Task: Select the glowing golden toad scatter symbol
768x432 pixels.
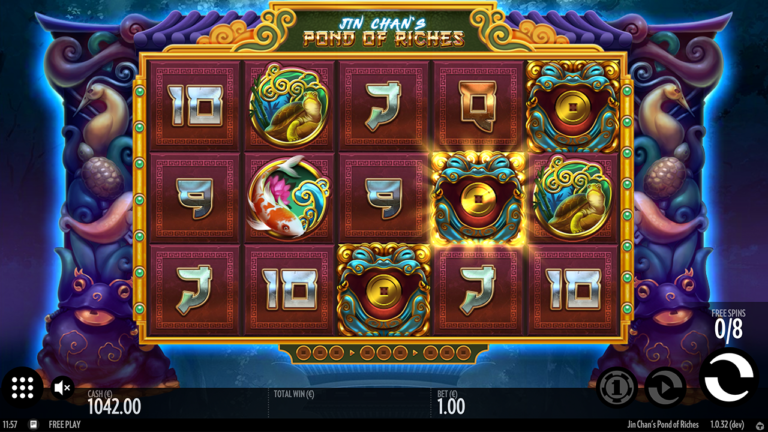Action: pos(478,198)
